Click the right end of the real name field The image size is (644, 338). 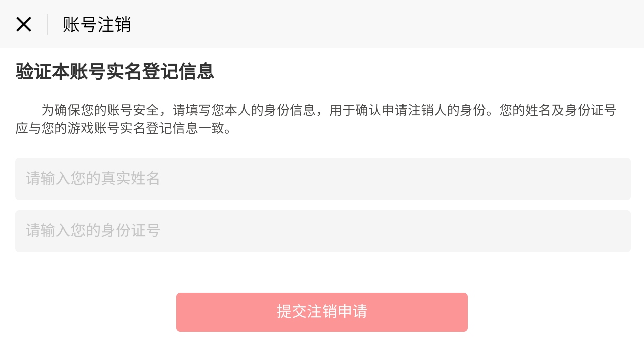click(604, 179)
